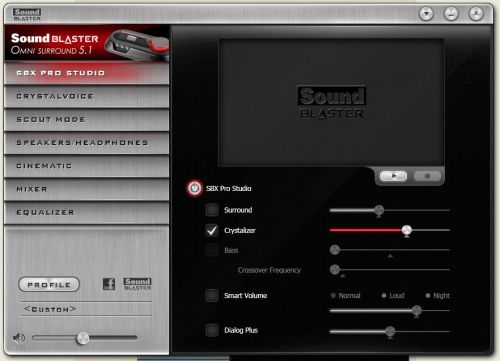Viewport: 500px width, 361px height.
Task: Minimize the Sound Blaster window
Action: point(451,14)
